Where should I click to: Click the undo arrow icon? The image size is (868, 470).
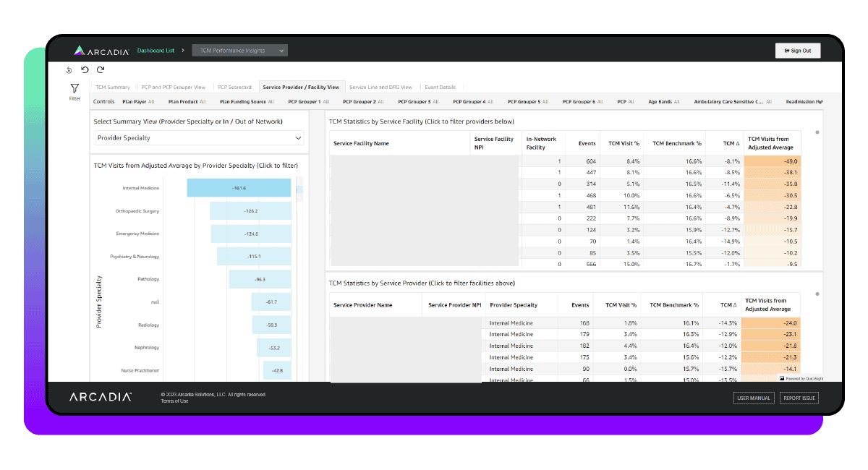click(85, 70)
